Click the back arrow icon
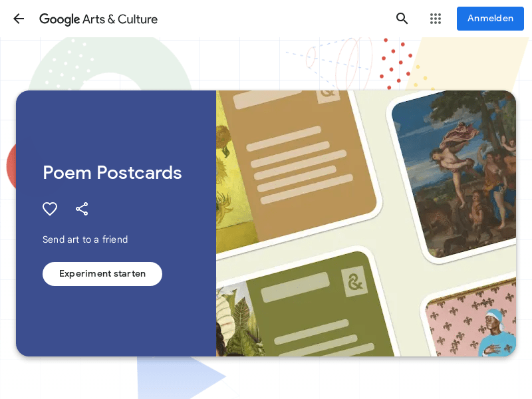 19,19
